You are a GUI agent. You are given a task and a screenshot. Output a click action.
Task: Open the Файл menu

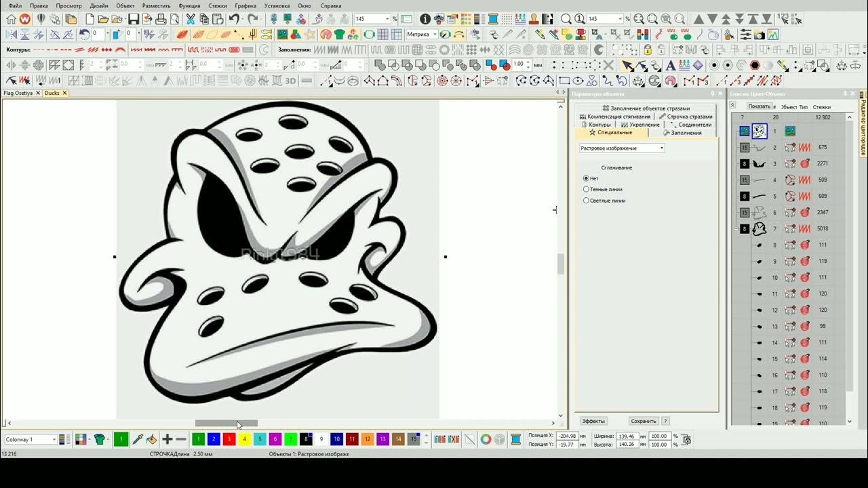point(15,5)
